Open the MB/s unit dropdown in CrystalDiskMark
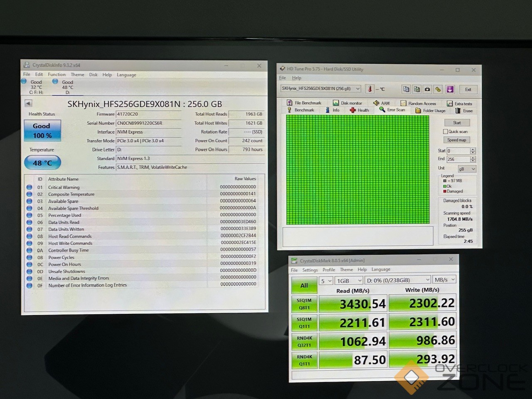 (x=445, y=280)
